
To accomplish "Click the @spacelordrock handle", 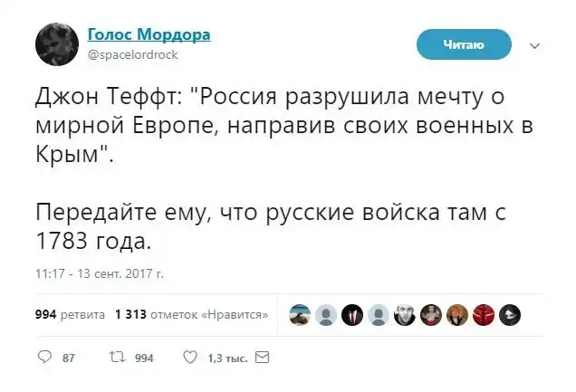I will [x=132, y=53].
